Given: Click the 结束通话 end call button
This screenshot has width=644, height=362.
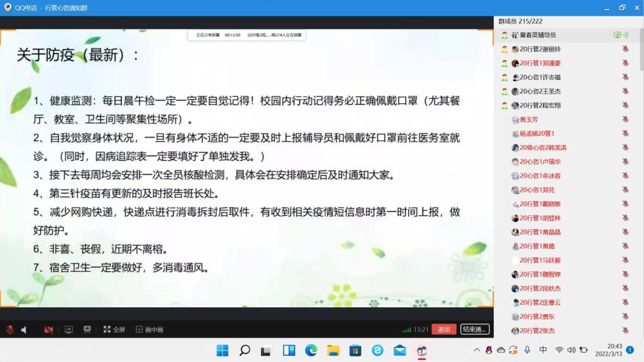Looking at the screenshot, I should click(x=474, y=329).
